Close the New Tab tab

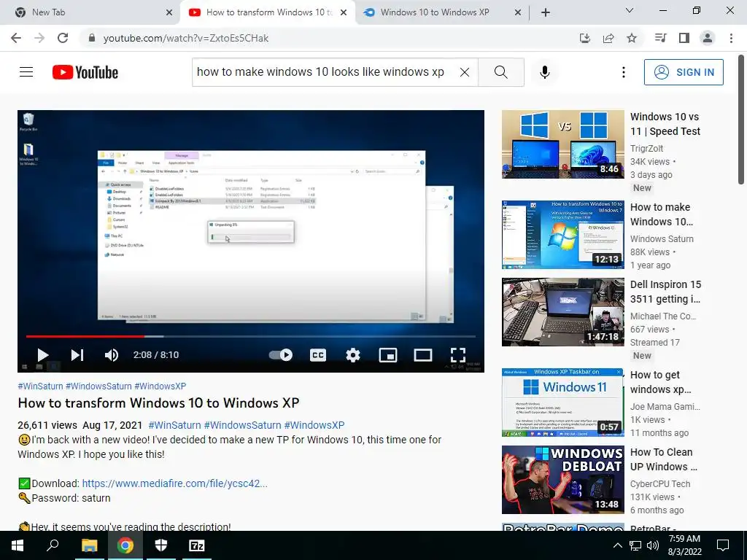(169, 12)
